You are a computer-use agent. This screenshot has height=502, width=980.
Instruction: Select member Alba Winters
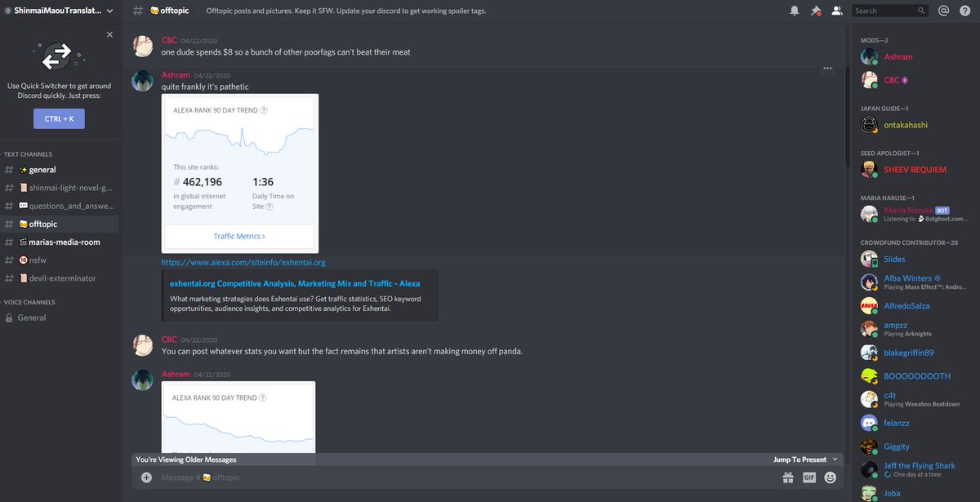914,282
